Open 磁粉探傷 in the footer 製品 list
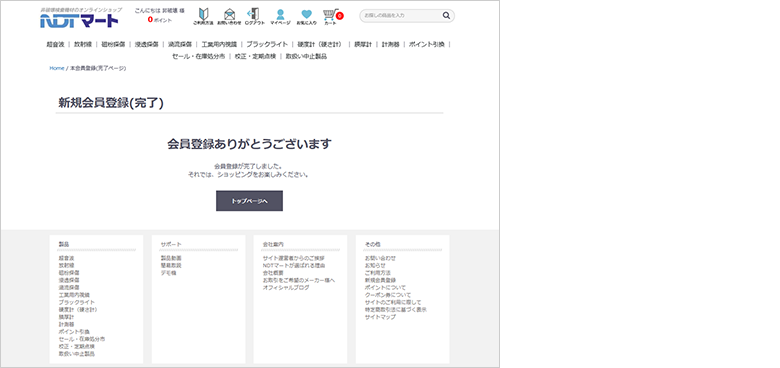The width and height of the screenshot is (780, 368). coord(69,273)
